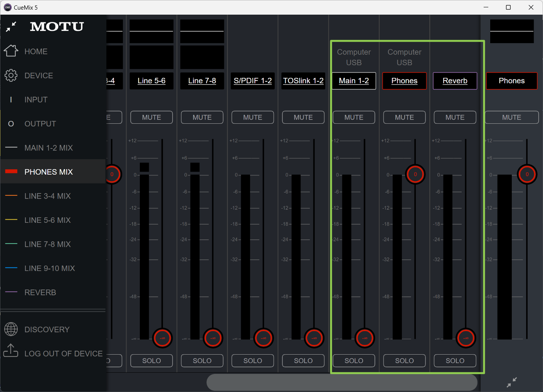Click the Phones master output name label

(512, 81)
